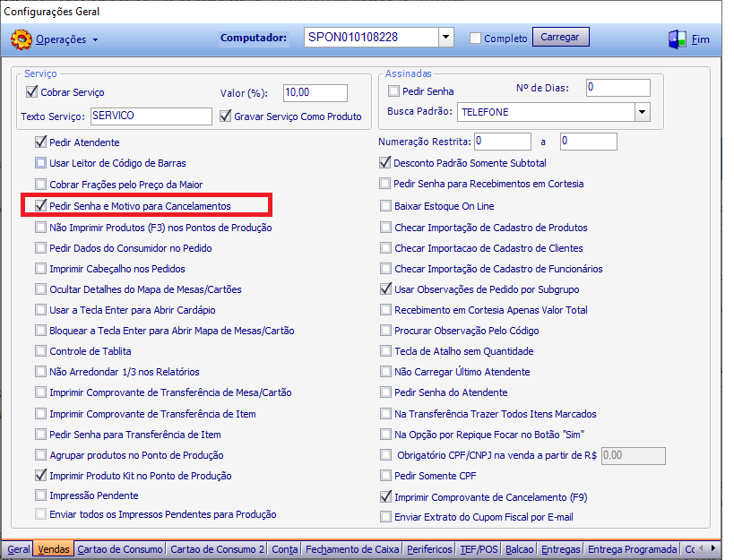Check Obrigatório CPF/CNPJ na venda checkbox
The height and width of the screenshot is (560, 734).
point(385,455)
